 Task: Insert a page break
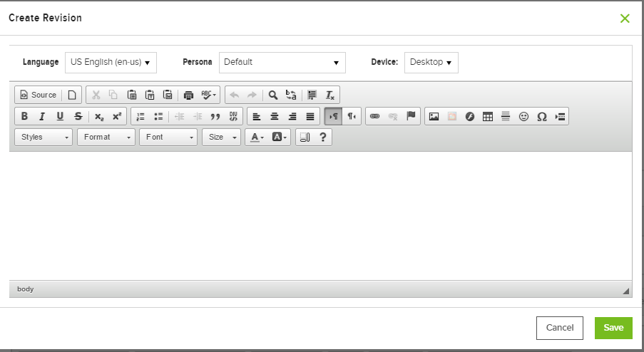(x=560, y=116)
